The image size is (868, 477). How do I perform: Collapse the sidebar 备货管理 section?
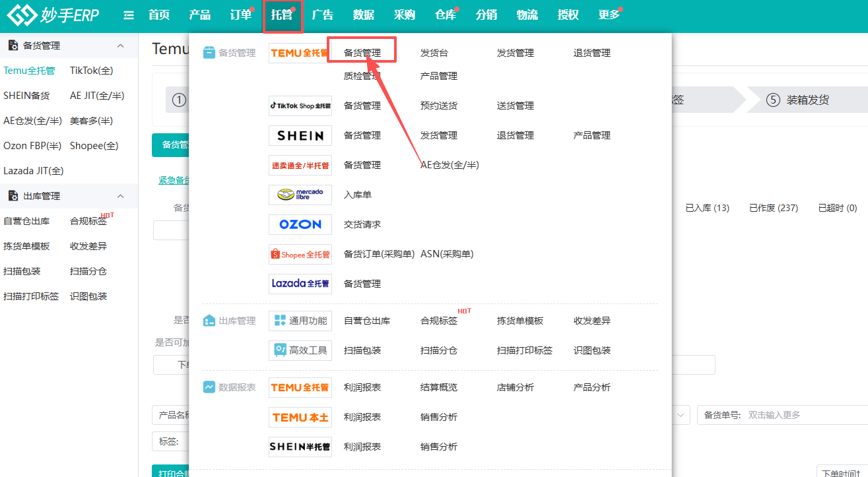click(x=120, y=46)
